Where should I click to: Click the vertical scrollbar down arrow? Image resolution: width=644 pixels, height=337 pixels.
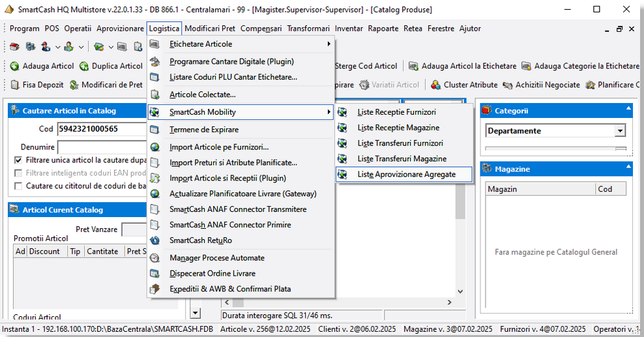(460, 291)
